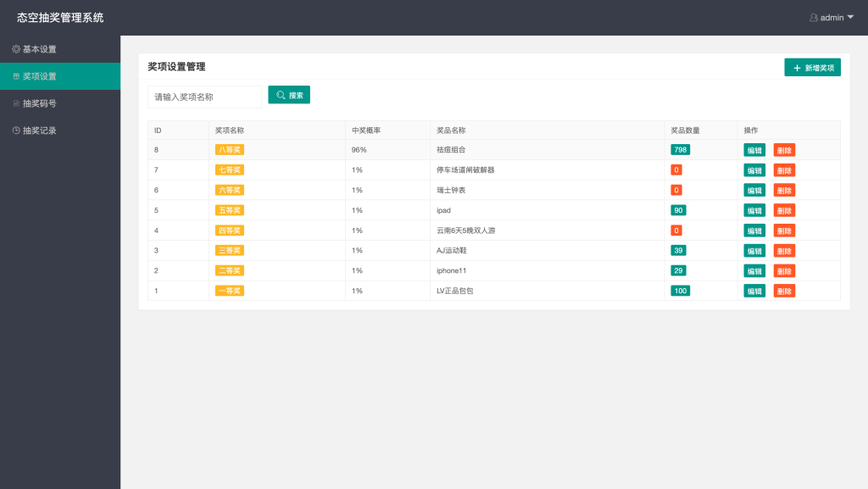Open the admin account dropdown arrow

tap(850, 18)
